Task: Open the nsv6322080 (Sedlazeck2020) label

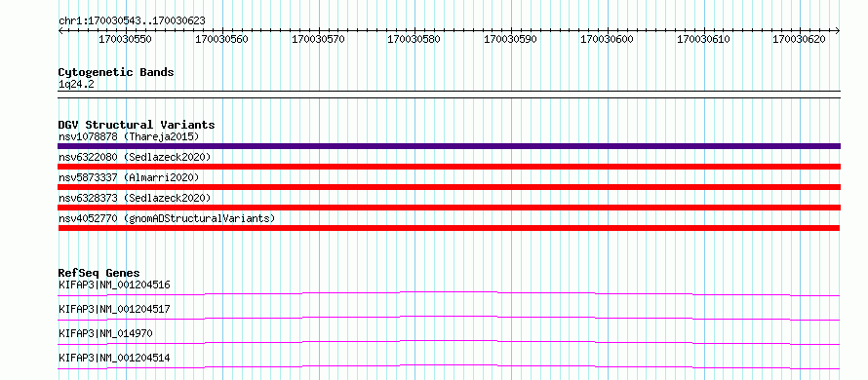Action: [x=135, y=157]
